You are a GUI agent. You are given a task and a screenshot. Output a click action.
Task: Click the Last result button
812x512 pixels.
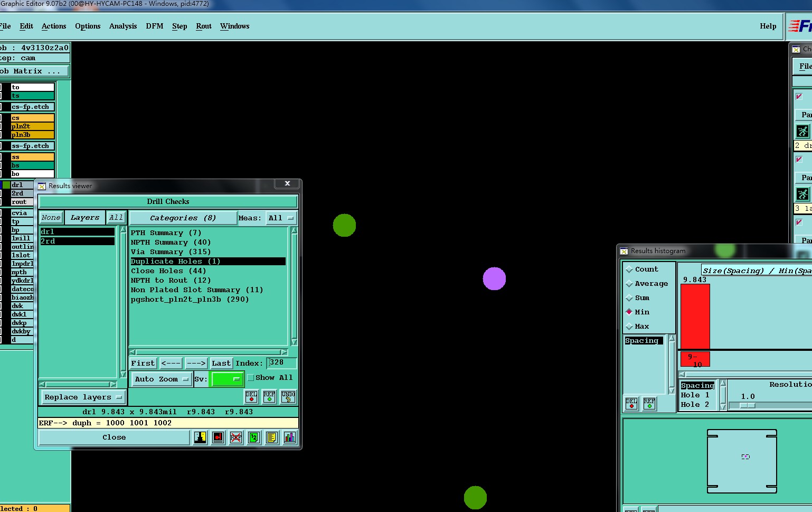coord(221,364)
